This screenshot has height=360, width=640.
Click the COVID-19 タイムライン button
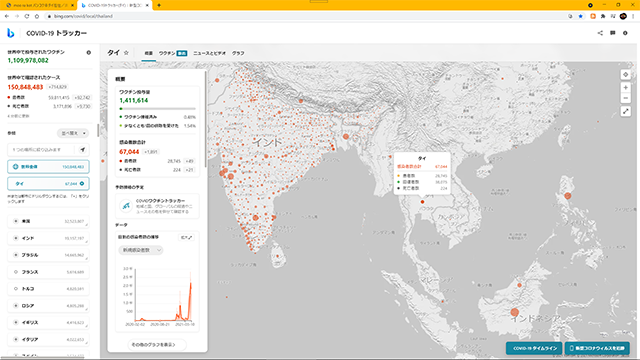(534, 348)
